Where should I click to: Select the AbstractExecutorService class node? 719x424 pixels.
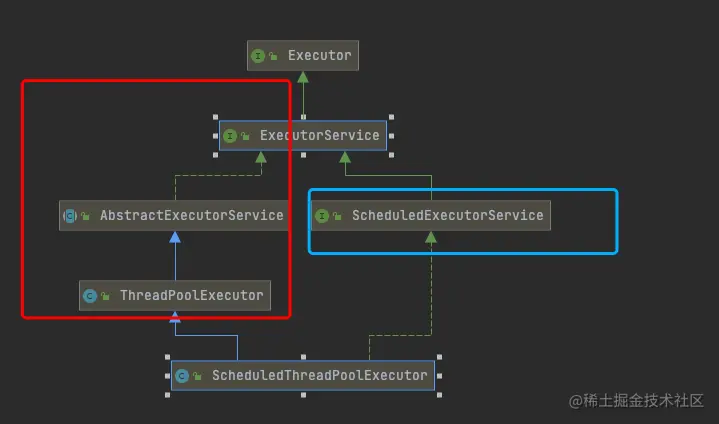[x=174, y=215]
